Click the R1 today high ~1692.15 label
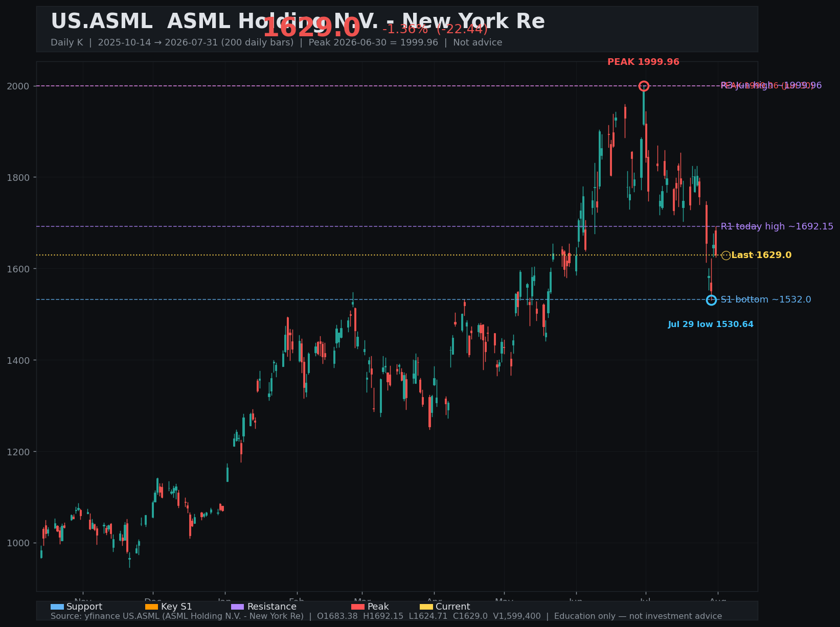840x627 pixels. pos(777,226)
